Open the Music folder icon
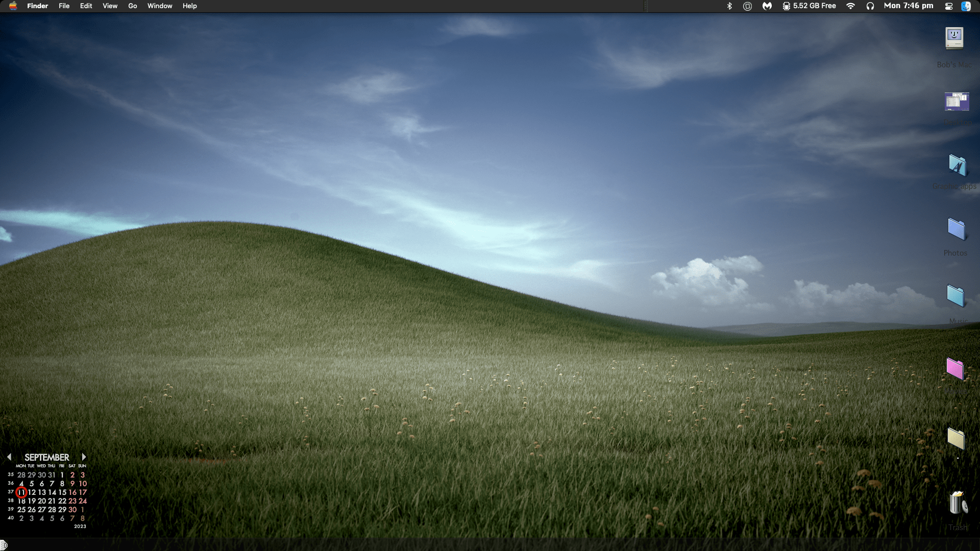The image size is (980, 551). [955, 296]
